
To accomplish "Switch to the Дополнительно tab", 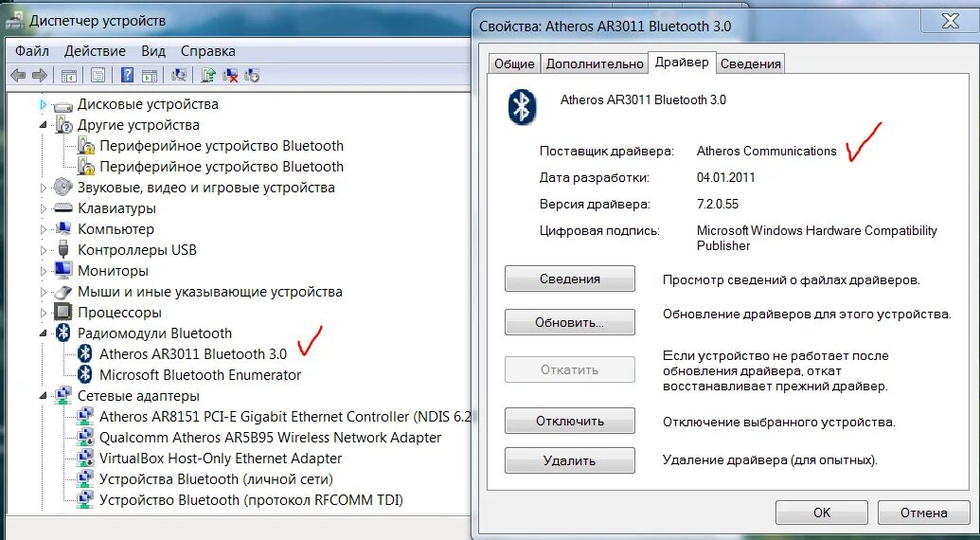I will [595, 63].
